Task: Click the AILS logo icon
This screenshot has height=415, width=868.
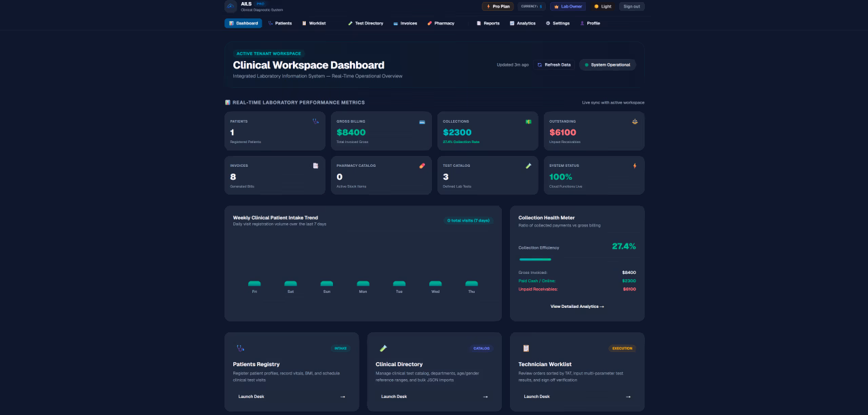Action: pyautogui.click(x=231, y=6)
